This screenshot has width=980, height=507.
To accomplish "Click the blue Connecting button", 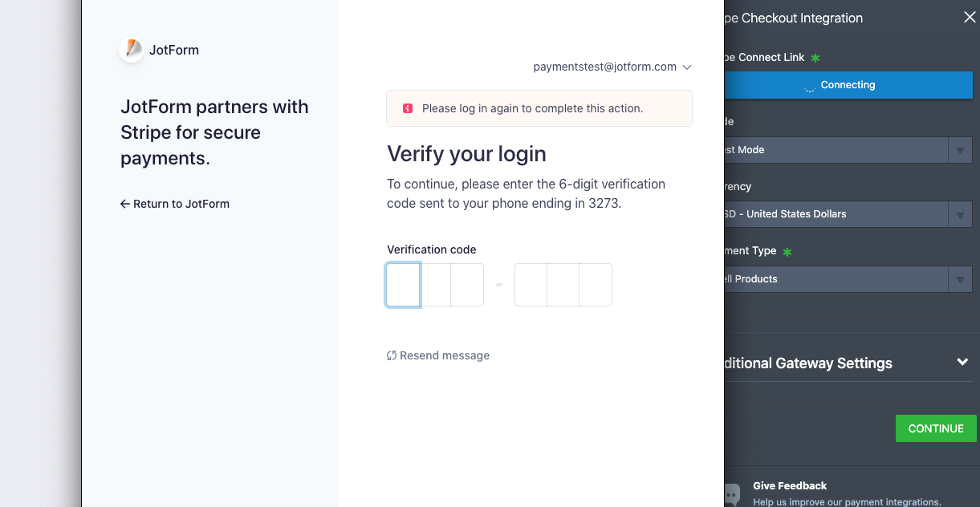I will [x=848, y=85].
